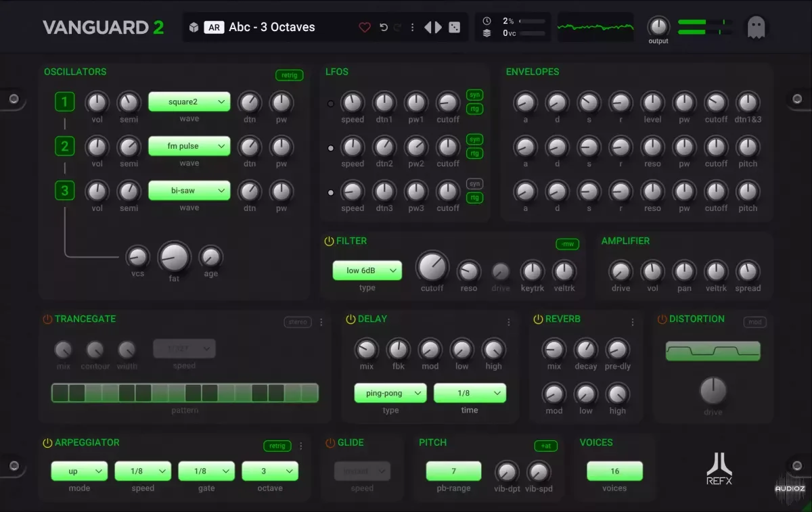Open the fm pulse wave dropdown
The height and width of the screenshot is (512, 812).
(x=189, y=146)
